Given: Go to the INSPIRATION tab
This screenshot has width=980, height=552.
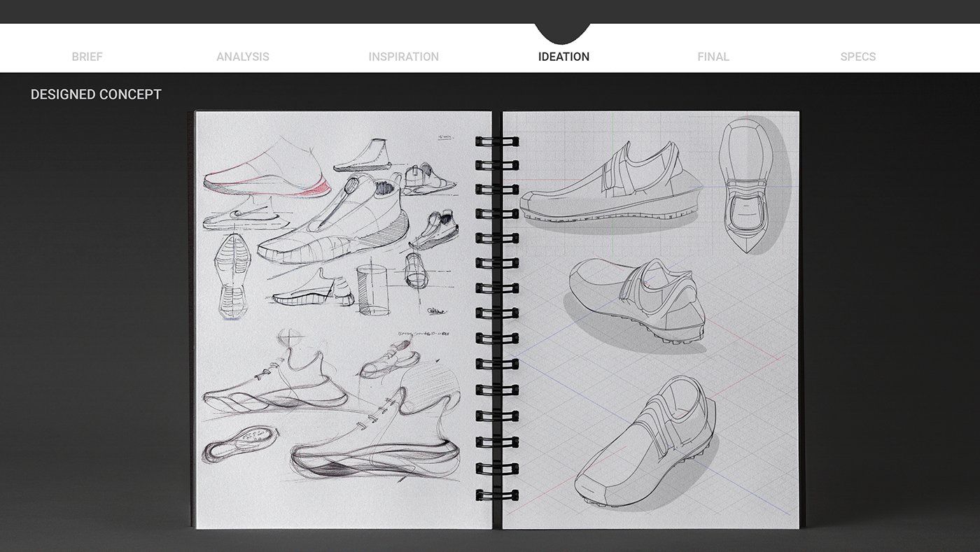Looking at the screenshot, I should (x=404, y=57).
